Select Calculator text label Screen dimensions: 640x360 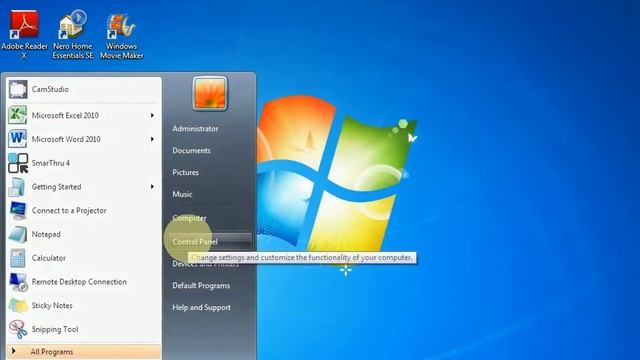49,258
